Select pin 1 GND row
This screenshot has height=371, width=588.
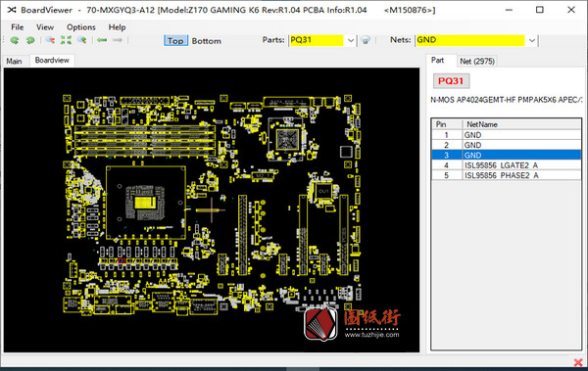507,135
